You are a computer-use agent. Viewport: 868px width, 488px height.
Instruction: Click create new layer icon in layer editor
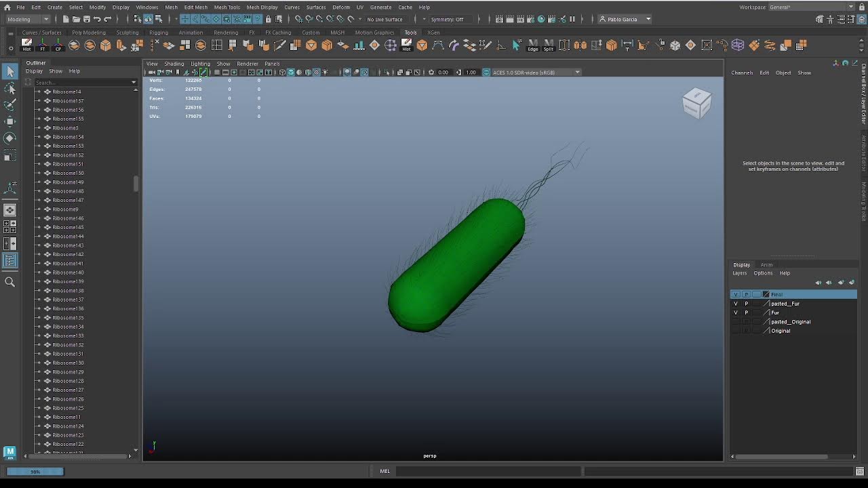click(842, 283)
